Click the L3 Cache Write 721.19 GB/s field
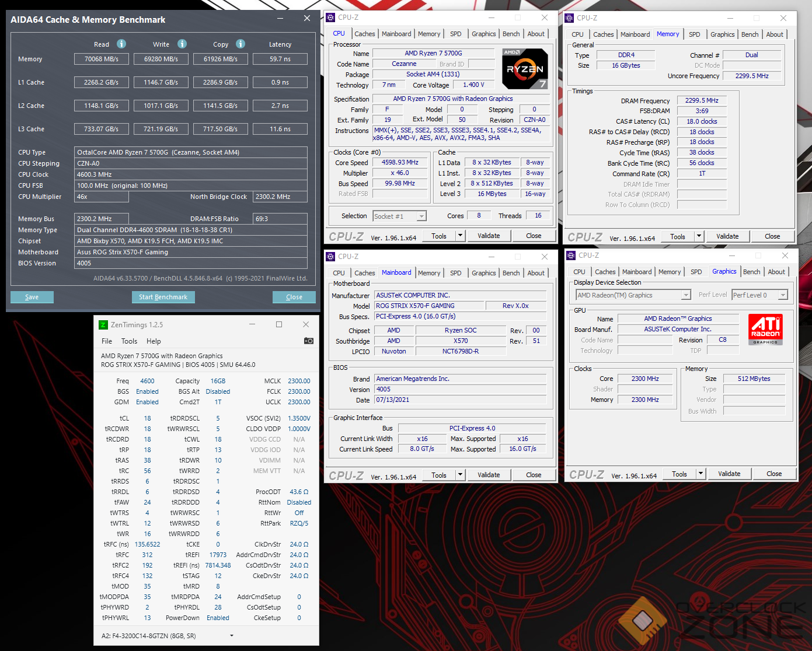 (x=161, y=129)
